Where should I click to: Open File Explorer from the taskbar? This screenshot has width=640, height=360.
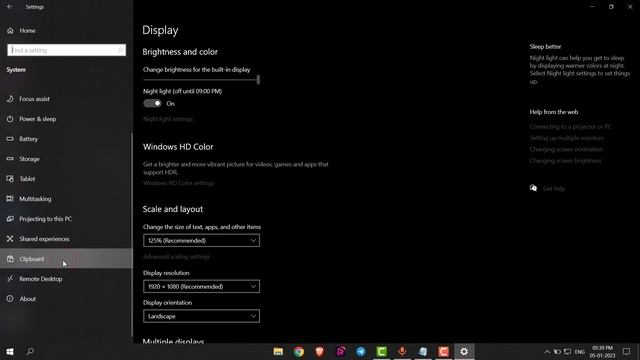pyautogui.click(x=278, y=351)
